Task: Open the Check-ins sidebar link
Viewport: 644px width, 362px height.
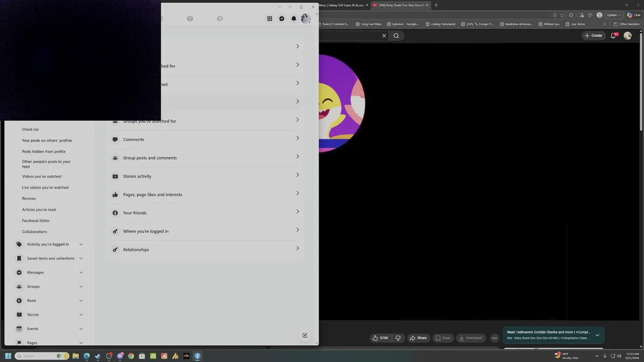Action: click(30, 129)
